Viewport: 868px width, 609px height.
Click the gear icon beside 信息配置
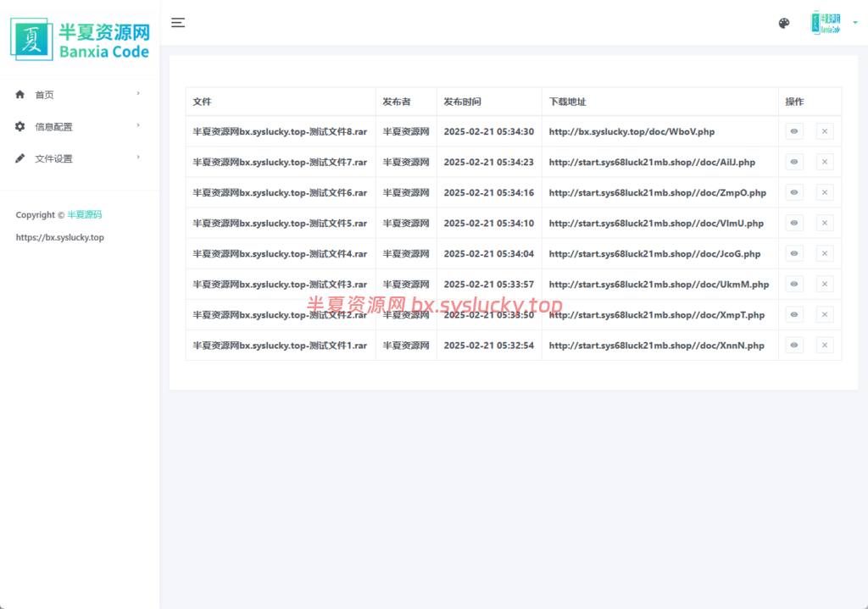coord(20,127)
